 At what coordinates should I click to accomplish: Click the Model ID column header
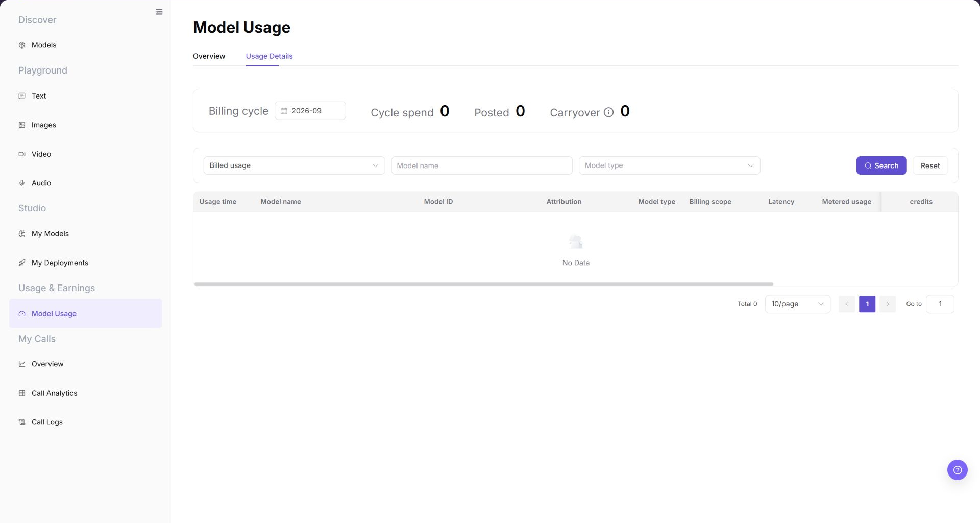click(438, 202)
